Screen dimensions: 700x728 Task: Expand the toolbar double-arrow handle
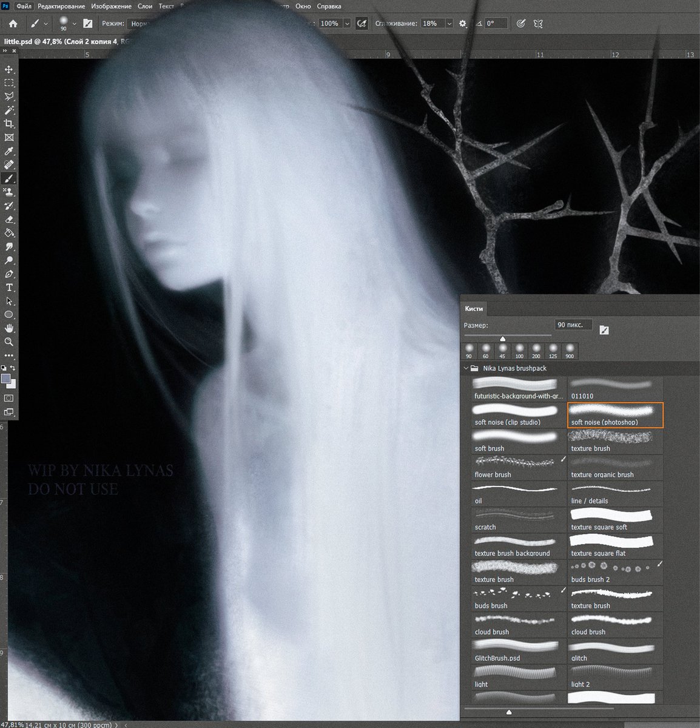click(x=5, y=51)
